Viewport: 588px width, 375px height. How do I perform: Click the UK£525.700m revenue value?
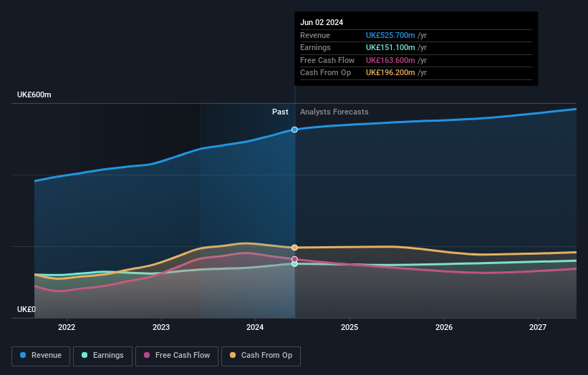pos(390,35)
